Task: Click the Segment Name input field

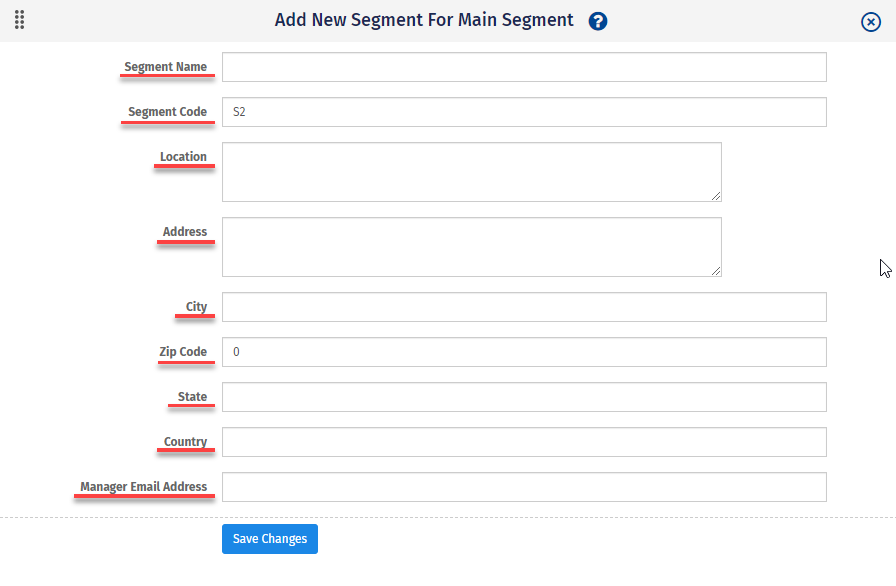Action: 524,67
